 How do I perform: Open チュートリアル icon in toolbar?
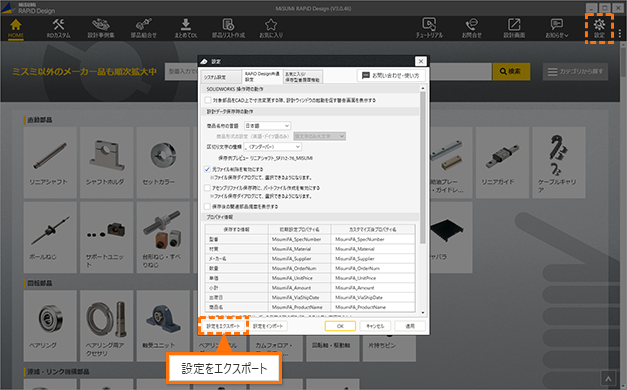tap(429, 28)
